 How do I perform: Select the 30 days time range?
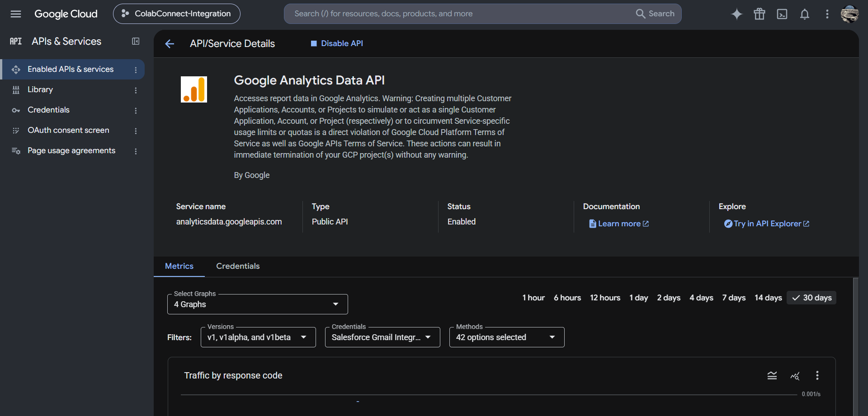click(x=811, y=298)
